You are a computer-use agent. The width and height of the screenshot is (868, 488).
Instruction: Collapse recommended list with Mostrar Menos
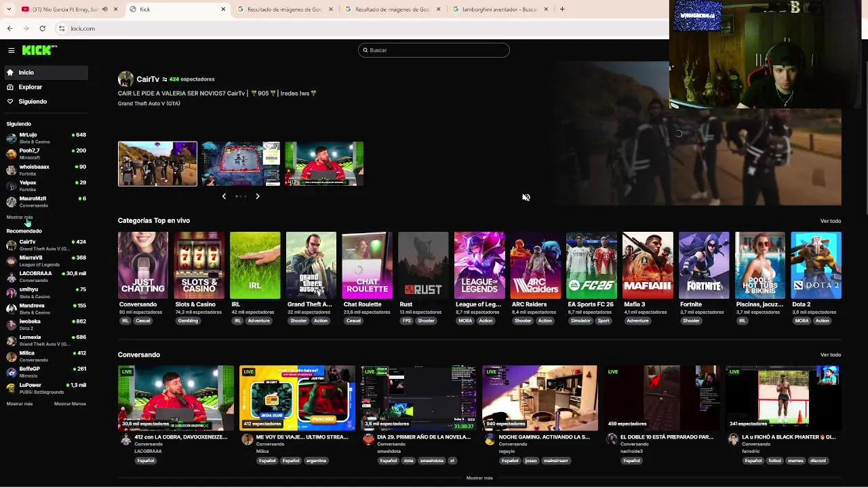[70, 404]
